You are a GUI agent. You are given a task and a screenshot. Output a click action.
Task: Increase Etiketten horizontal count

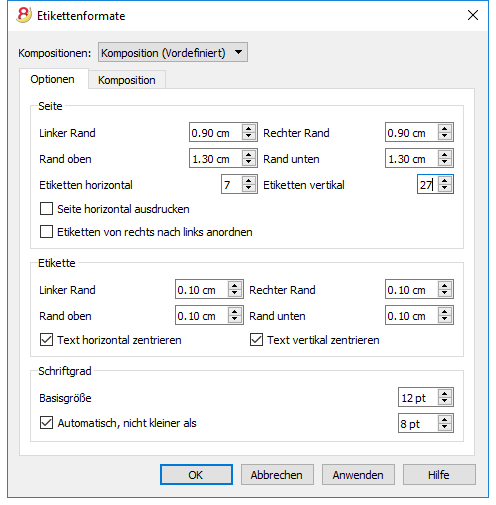click(248, 180)
